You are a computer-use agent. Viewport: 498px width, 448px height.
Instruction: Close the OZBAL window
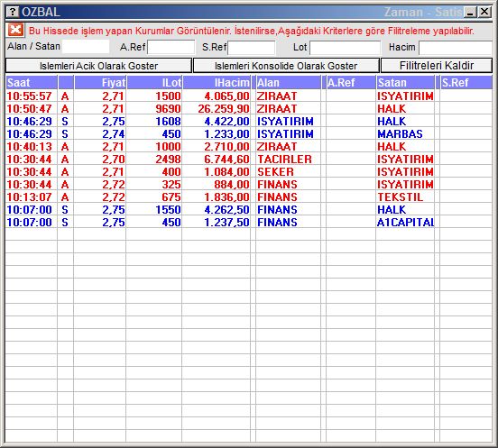click(484, 12)
